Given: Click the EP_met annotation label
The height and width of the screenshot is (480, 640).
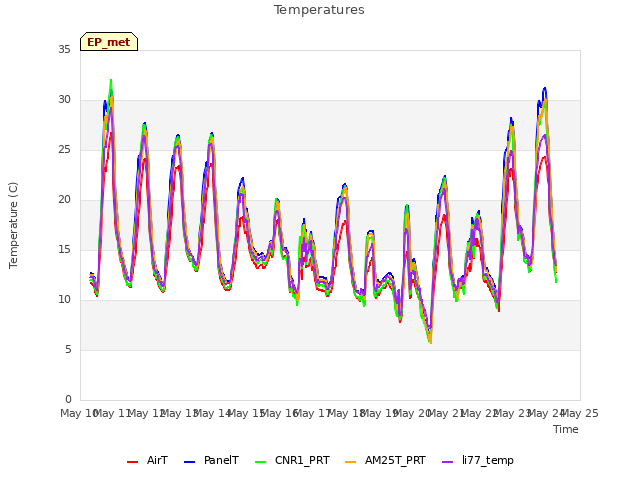Looking at the screenshot, I should click(109, 42).
